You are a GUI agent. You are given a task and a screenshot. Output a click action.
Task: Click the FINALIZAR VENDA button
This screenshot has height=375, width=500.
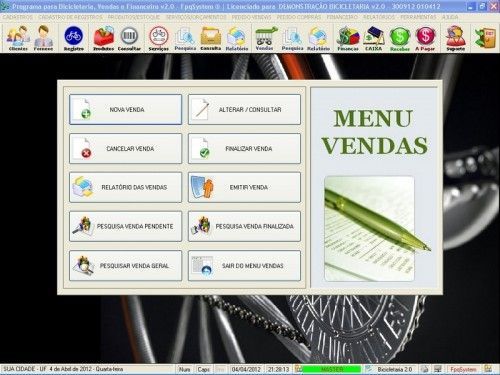click(x=244, y=149)
